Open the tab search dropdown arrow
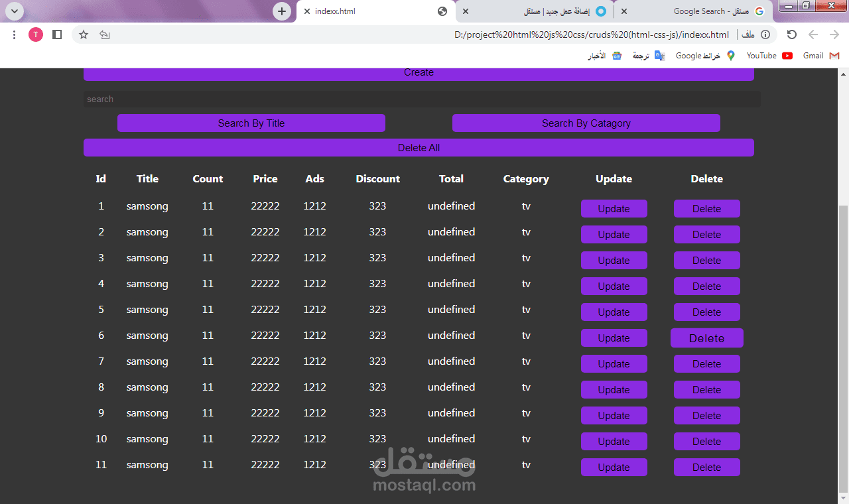 click(14, 11)
